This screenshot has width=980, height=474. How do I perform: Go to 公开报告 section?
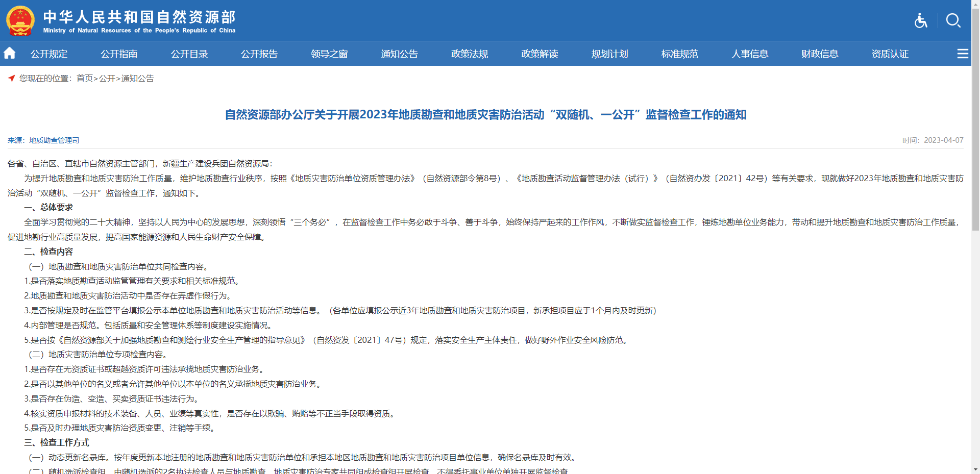[x=259, y=54]
